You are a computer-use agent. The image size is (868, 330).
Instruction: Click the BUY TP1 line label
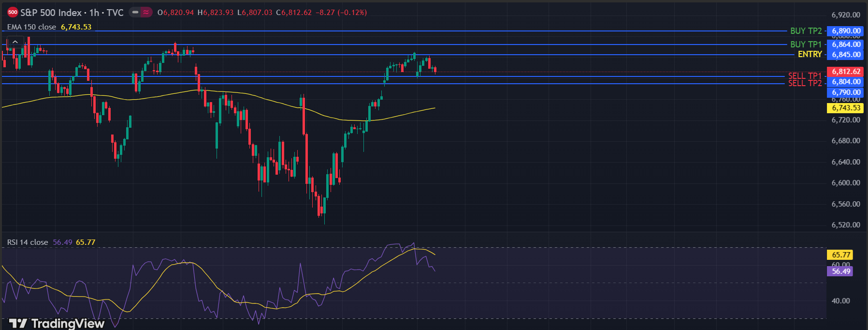806,45
